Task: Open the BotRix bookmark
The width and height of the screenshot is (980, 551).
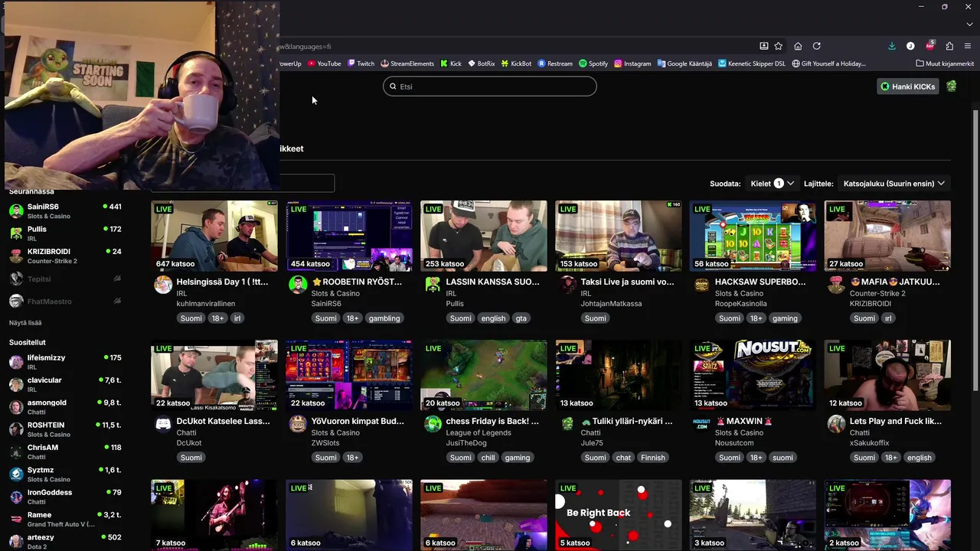Action: [482, 64]
